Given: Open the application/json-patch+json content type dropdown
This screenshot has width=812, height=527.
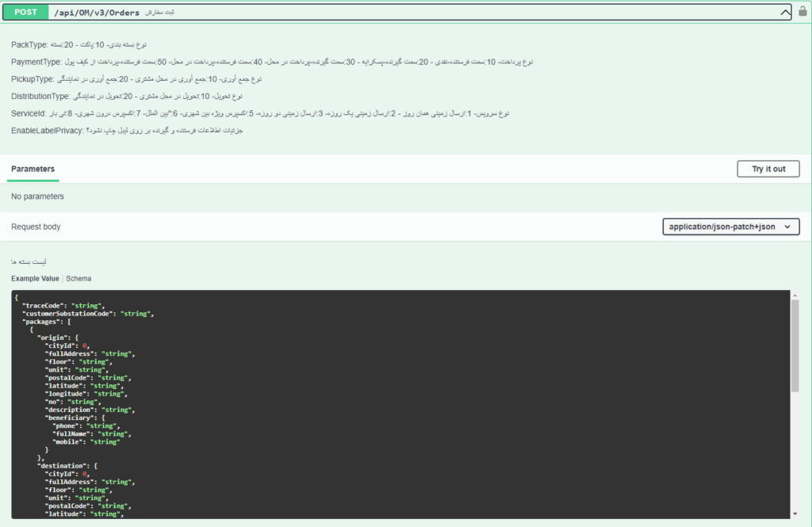Looking at the screenshot, I should coord(730,227).
